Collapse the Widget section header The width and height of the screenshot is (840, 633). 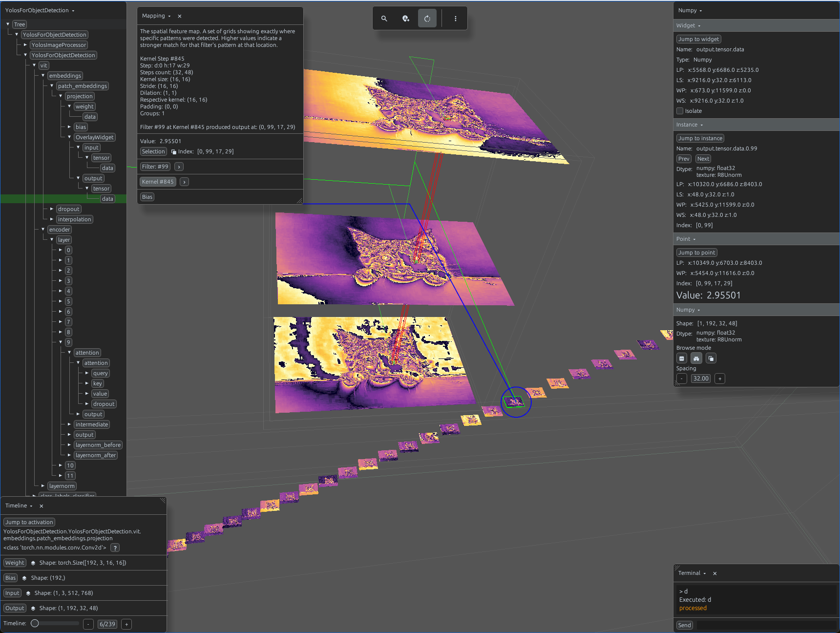tap(689, 26)
